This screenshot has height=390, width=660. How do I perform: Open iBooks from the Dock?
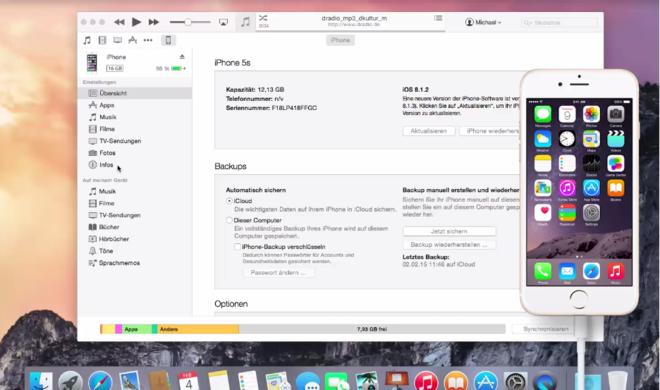tap(455, 381)
